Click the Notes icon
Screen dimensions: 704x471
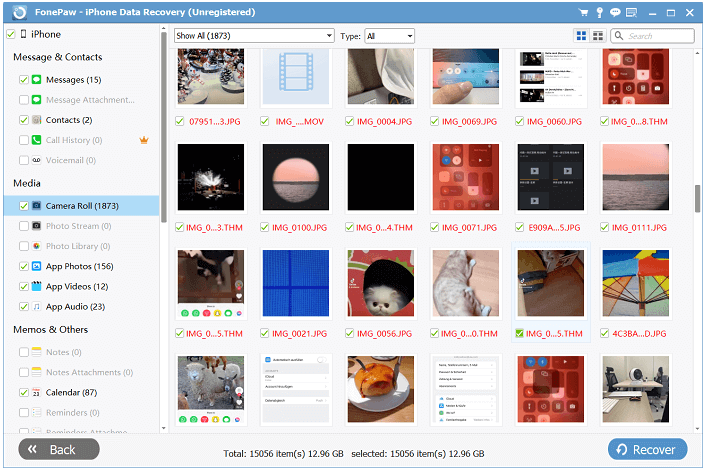tap(37, 352)
